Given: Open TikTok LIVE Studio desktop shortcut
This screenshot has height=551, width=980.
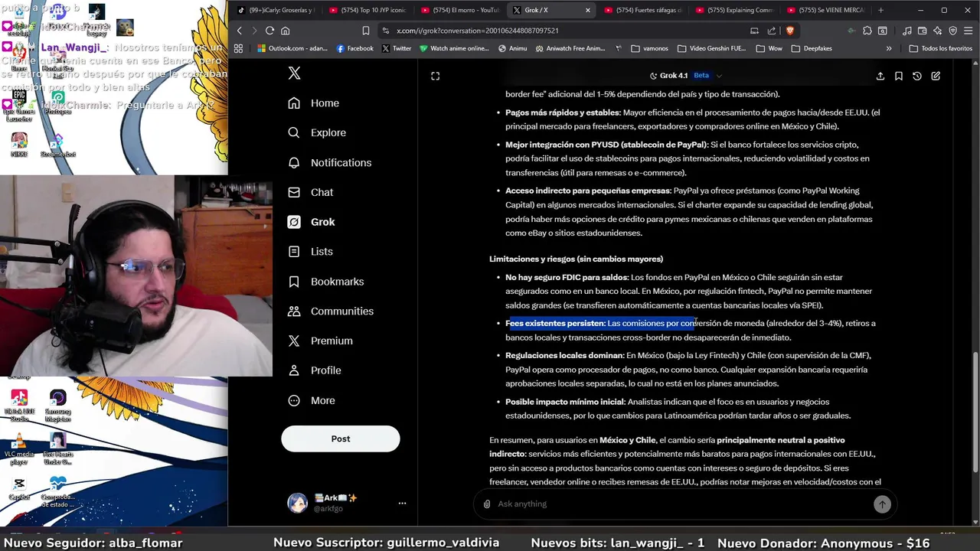Looking at the screenshot, I should [x=19, y=406].
